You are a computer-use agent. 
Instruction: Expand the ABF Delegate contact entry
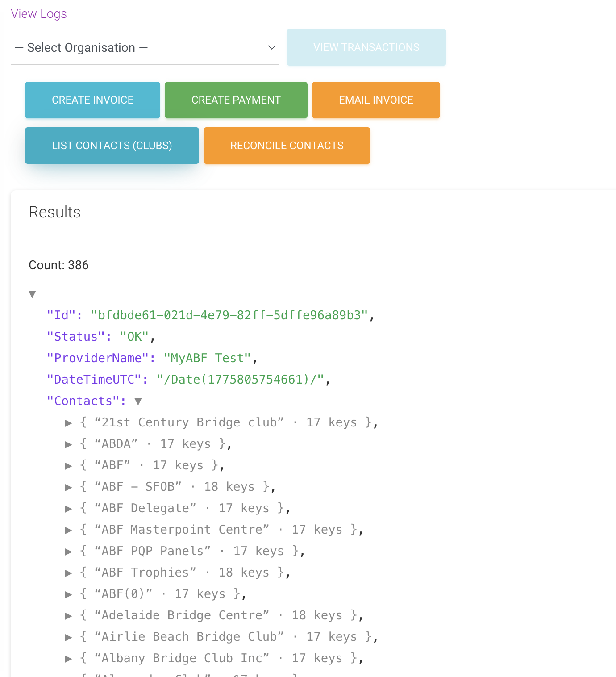(68, 509)
